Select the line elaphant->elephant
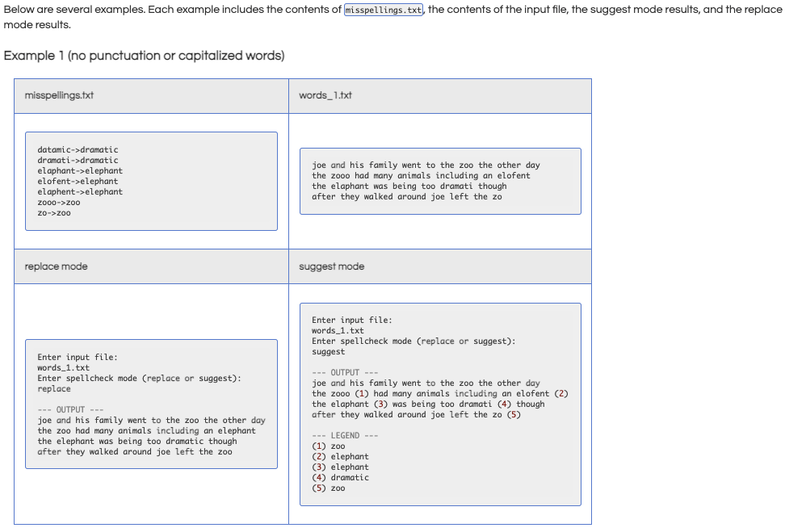 coord(79,170)
